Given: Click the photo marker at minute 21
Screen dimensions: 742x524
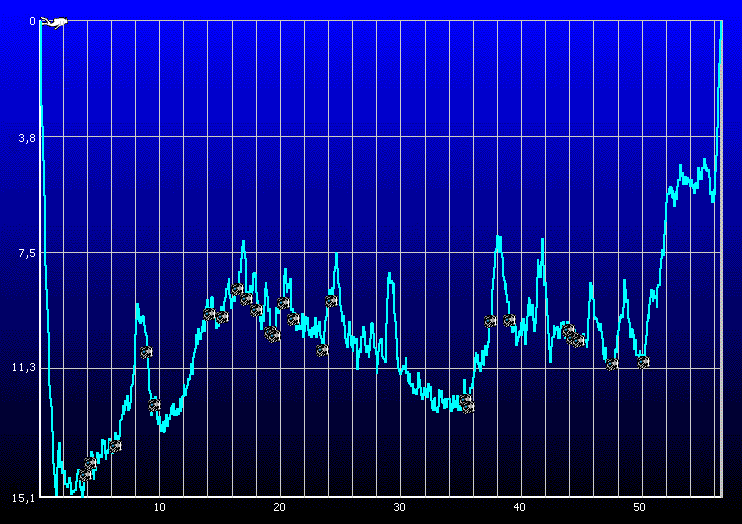Looking at the screenshot, I should pos(293,319).
